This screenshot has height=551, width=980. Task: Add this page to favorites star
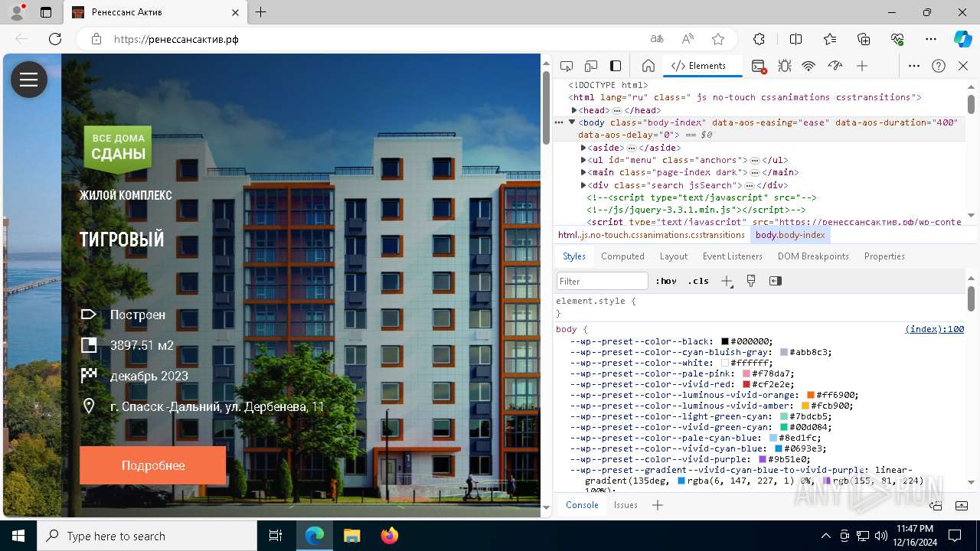click(x=718, y=39)
